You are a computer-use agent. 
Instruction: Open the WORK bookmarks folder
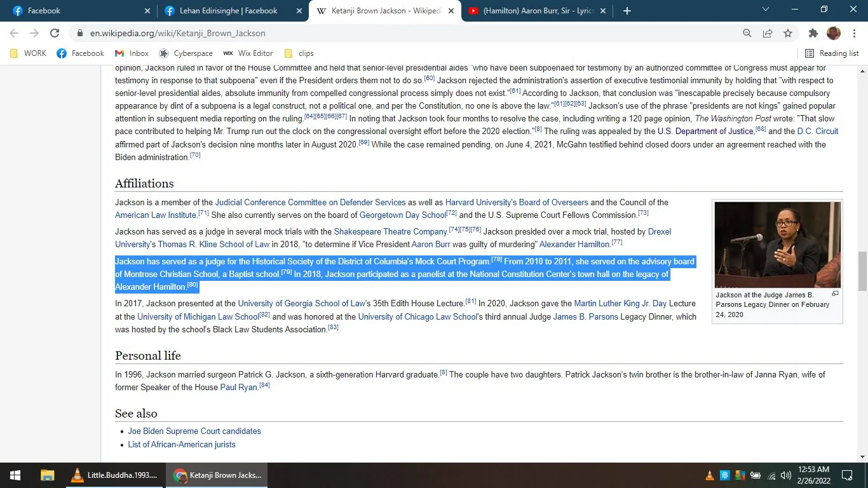(29, 53)
